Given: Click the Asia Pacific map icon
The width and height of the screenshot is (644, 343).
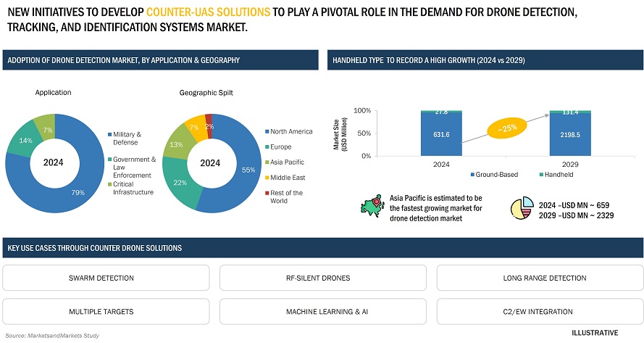Looking at the screenshot, I should [x=372, y=207].
